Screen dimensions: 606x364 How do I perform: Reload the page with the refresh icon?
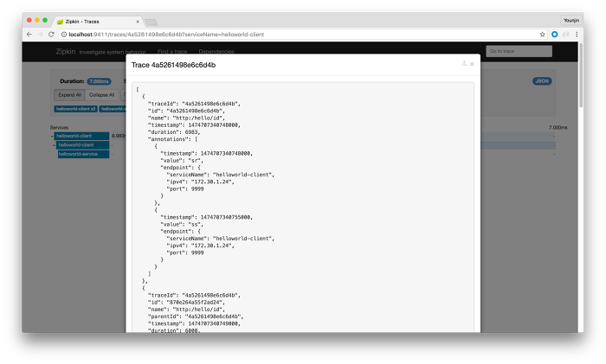pyautogui.click(x=51, y=34)
